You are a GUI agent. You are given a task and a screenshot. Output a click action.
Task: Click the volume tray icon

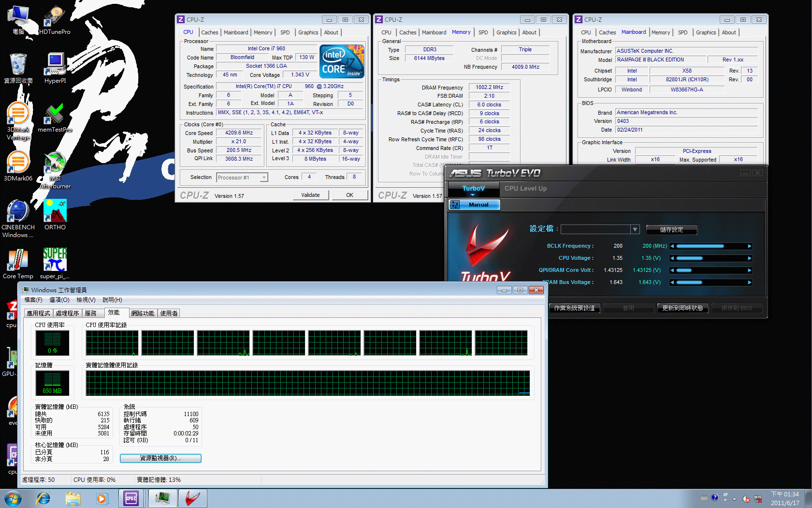coord(746,499)
